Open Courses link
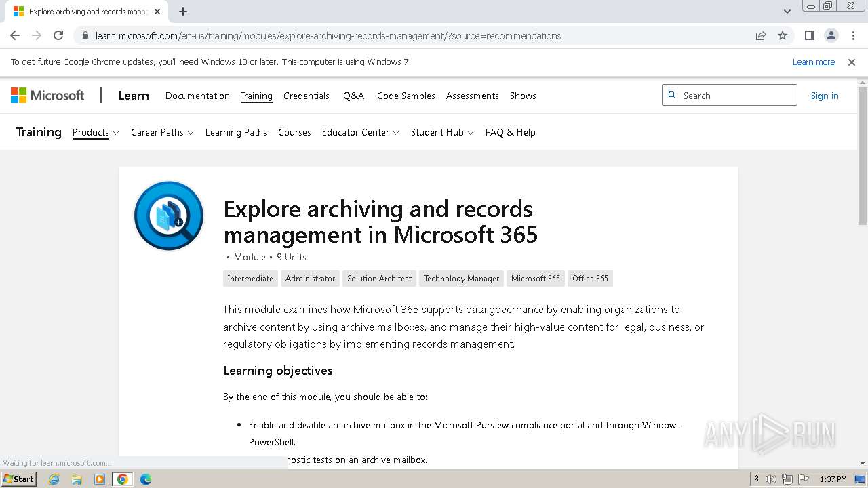The width and height of the screenshot is (868, 488). pos(294,132)
